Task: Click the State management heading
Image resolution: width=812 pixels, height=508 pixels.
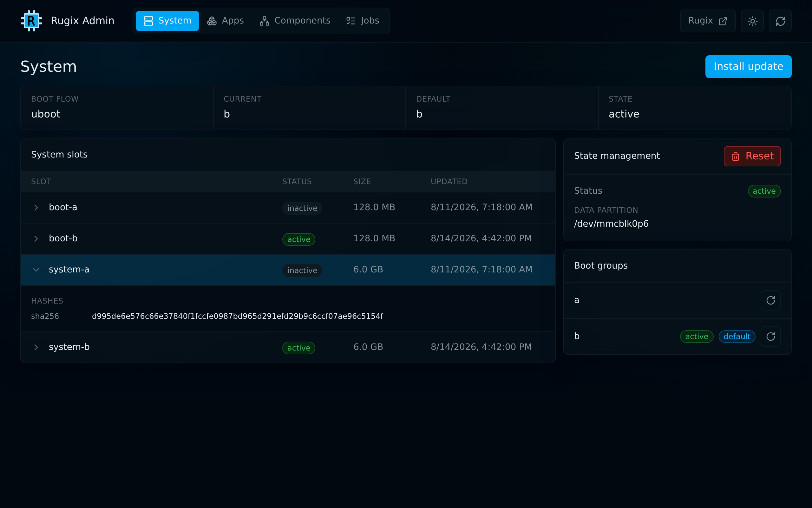Action: point(617,156)
